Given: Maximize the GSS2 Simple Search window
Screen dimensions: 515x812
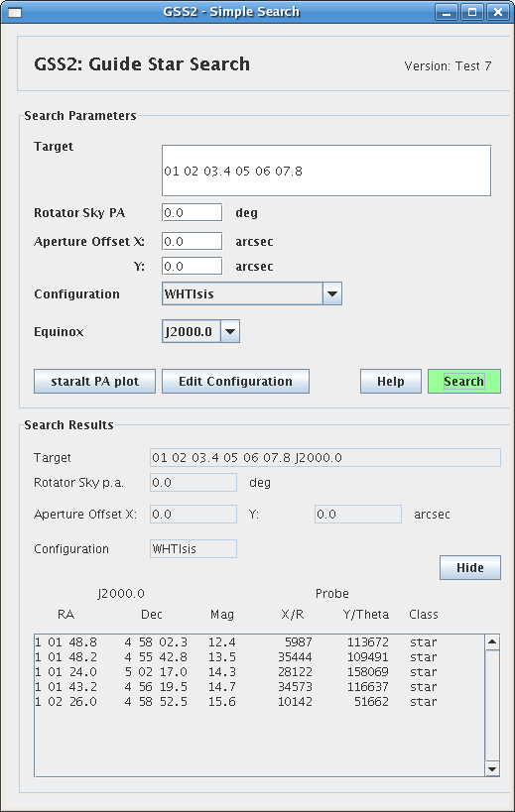Looking at the screenshot, I should click(472, 12).
